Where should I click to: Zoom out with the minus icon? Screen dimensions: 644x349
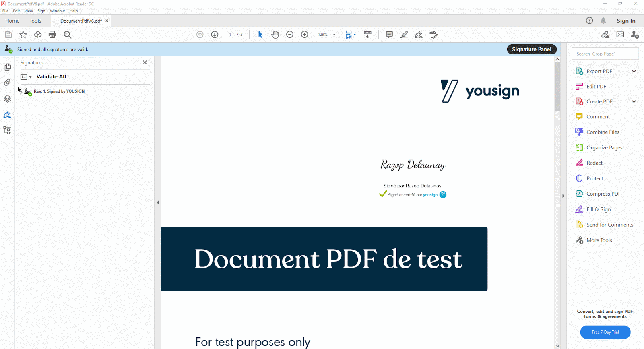pyautogui.click(x=290, y=35)
